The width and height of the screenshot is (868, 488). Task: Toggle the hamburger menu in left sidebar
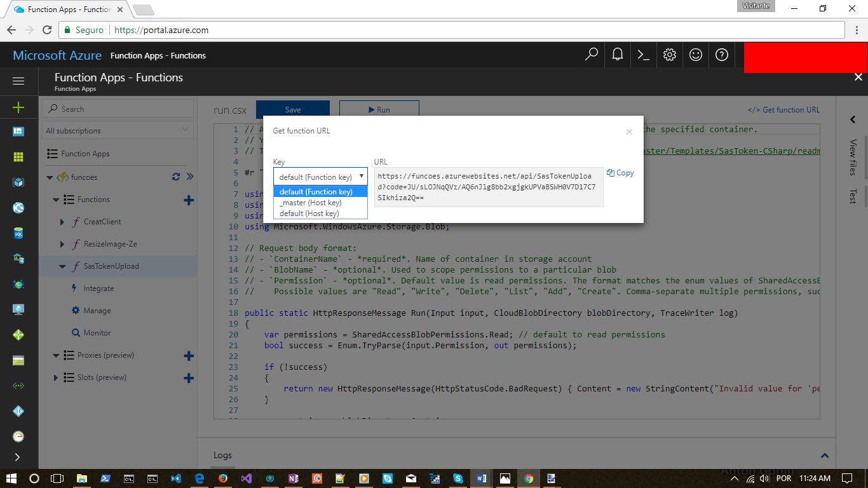click(18, 81)
